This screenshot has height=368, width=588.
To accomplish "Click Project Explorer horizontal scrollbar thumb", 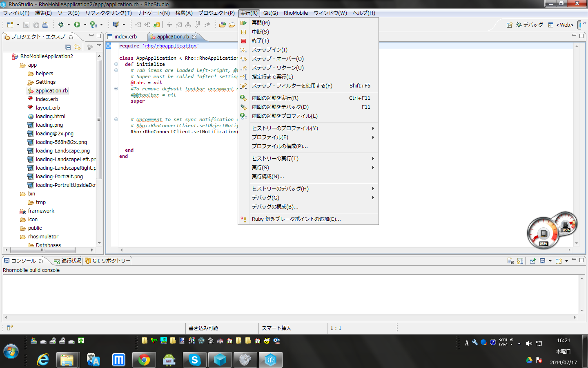I will [43, 250].
